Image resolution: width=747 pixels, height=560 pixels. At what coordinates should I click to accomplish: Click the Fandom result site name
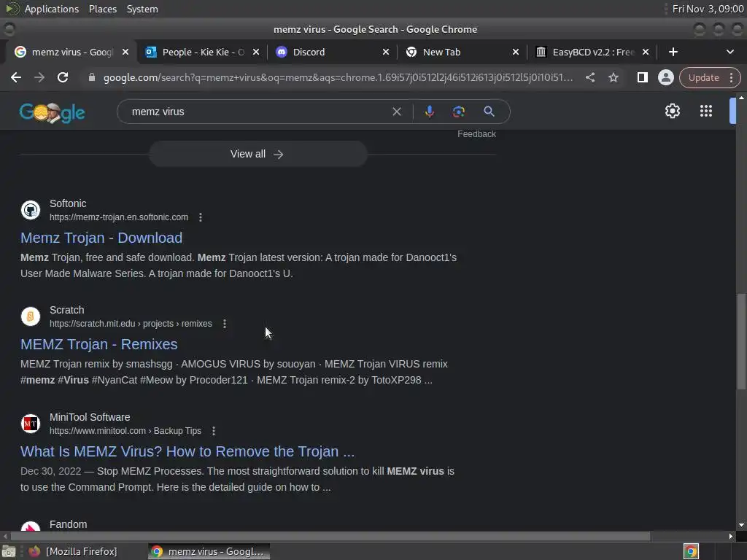[x=68, y=524]
